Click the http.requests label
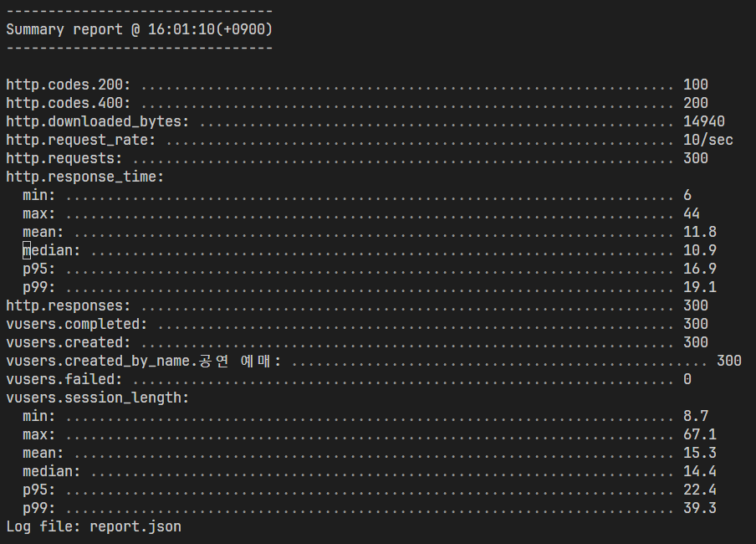This screenshot has width=756, height=544. coord(64,158)
